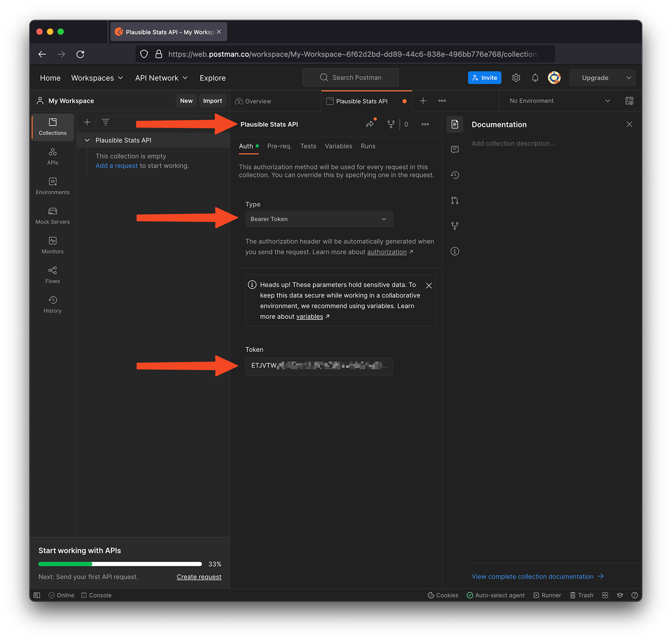
Task: Open the Bootcamp icon in status bar
Action: pos(620,595)
